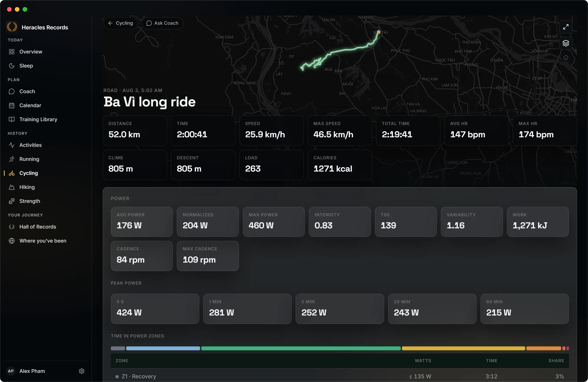Click the 174 bpm max HR card
This screenshot has width=588, height=382.
pyautogui.click(x=545, y=131)
